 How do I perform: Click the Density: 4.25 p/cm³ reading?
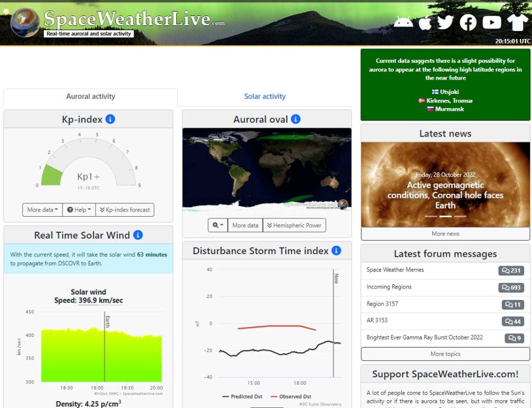point(88,404)
